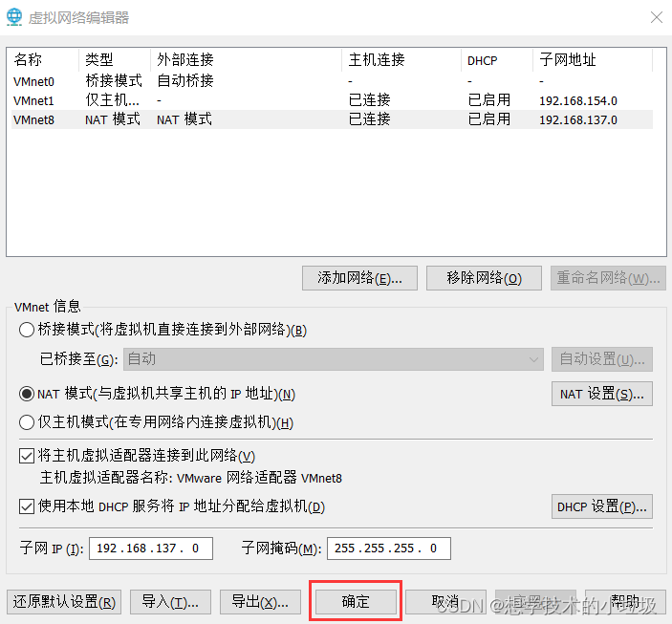Click the 导入(T)... button
This screenshot has width=672, height=624.
click(170, 602)
